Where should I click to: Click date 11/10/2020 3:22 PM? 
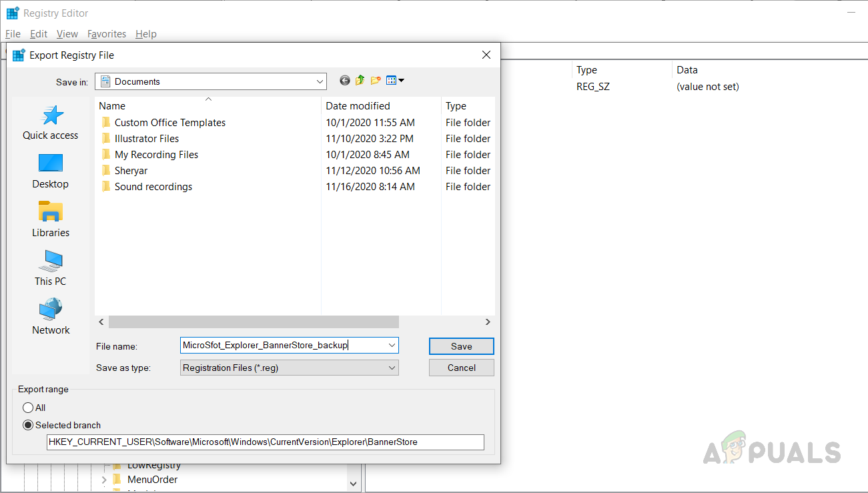[x=370, y=139]
